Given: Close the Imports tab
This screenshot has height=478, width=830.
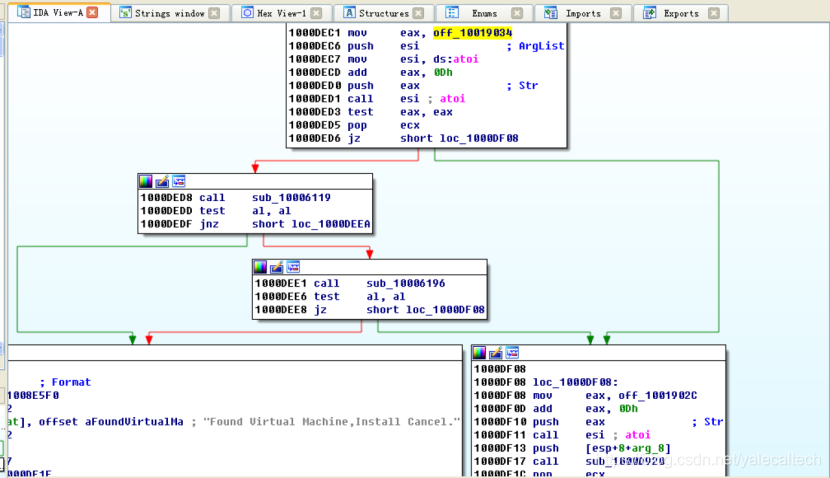Looking at the screenshot, I should click(x=616, y=13).
